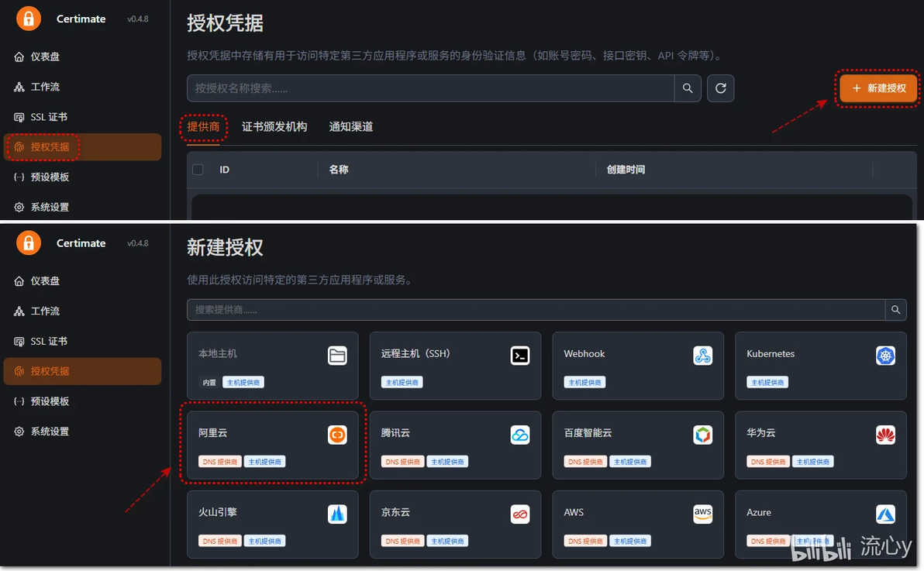Image resolution: width=924 pixels, height=571 pixels.
Task: Open 预设模板 in the top sidebar
Action: tap(82, 177)
